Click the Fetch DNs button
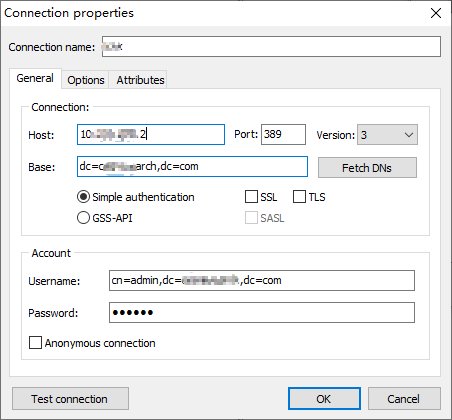The height and width of the screenshot is (420, 452). (367, 168)
